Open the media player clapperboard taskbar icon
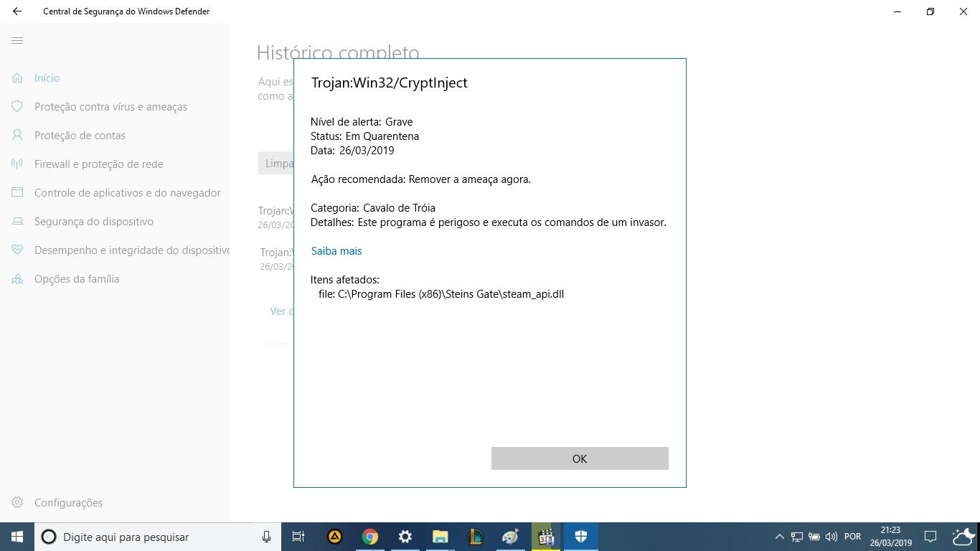Viewport: 980px width, 551px height. [545, 537]
